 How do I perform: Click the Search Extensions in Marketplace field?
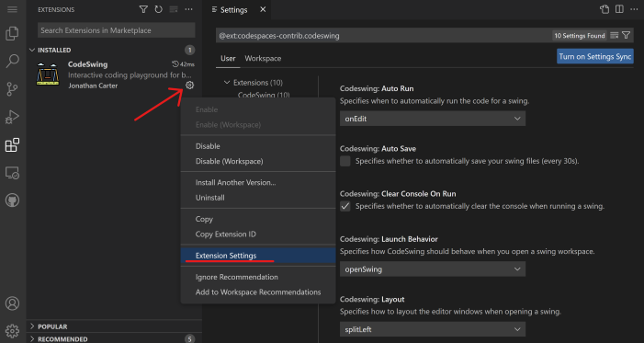[117, 30]
